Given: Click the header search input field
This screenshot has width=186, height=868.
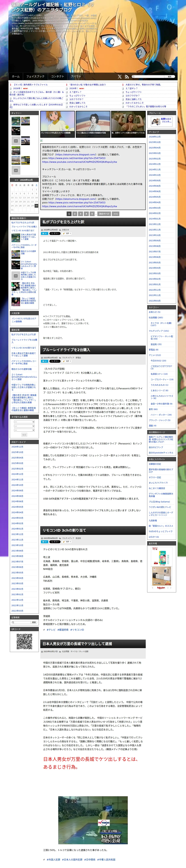Looking at the screenshot, I should pyautogui.click(x=148, y=77).
